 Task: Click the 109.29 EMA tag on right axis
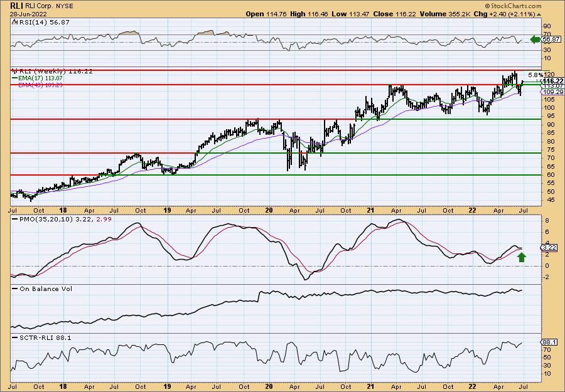[552, 92]
